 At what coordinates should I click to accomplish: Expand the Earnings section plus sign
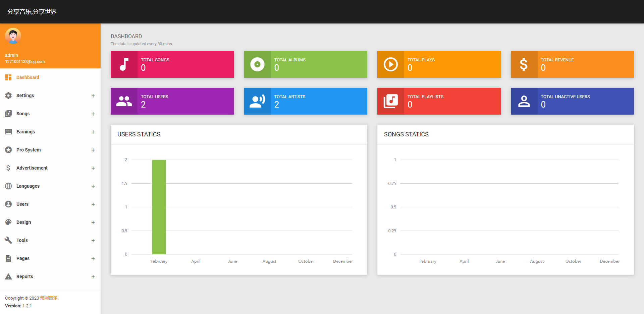[x=93, y=132]
